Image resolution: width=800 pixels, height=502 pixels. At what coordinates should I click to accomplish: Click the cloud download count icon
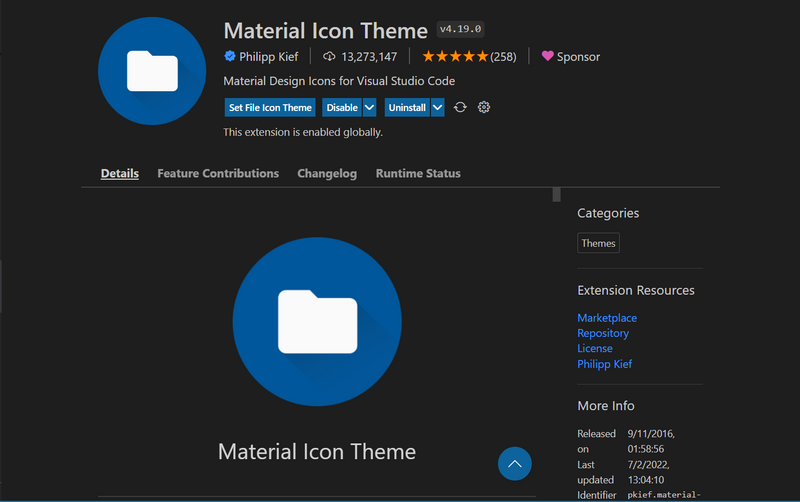point(329,56)
